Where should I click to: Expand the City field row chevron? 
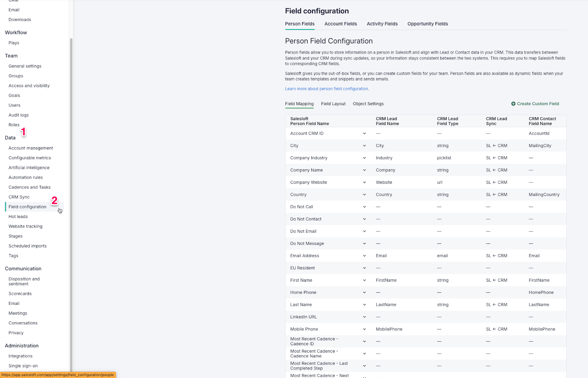pyautogui.click(x=364, y=146)
